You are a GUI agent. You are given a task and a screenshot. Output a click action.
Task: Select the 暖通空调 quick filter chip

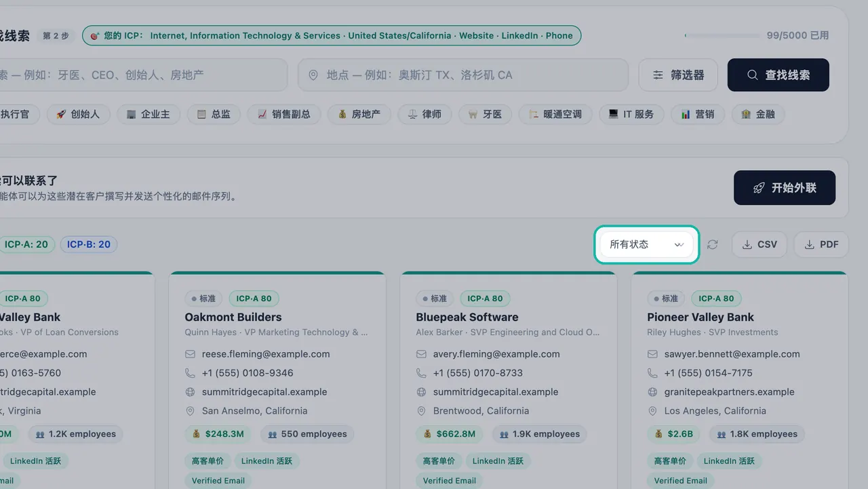tap(555, 114)
